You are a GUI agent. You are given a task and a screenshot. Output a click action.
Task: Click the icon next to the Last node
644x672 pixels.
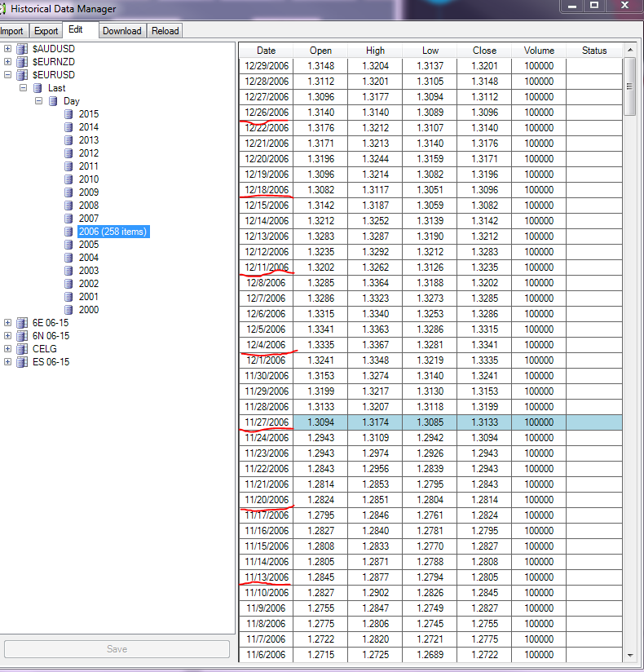37,88
